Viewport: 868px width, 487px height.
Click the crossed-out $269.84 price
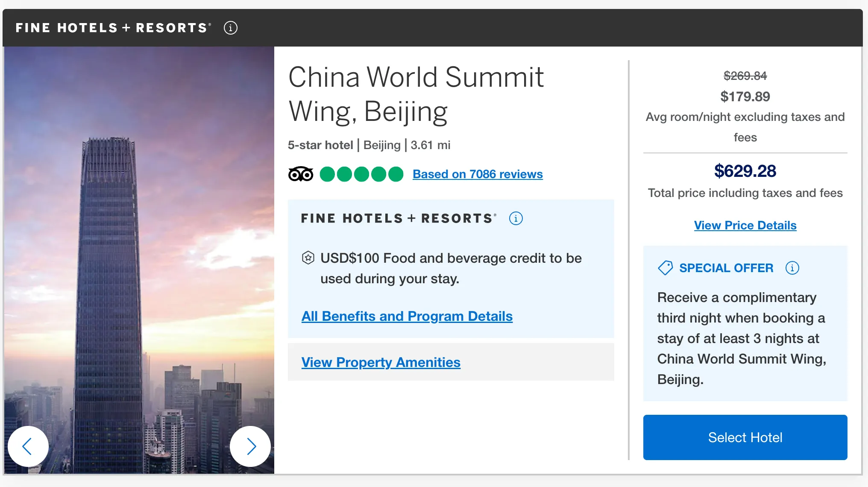(x=745, y=76)
